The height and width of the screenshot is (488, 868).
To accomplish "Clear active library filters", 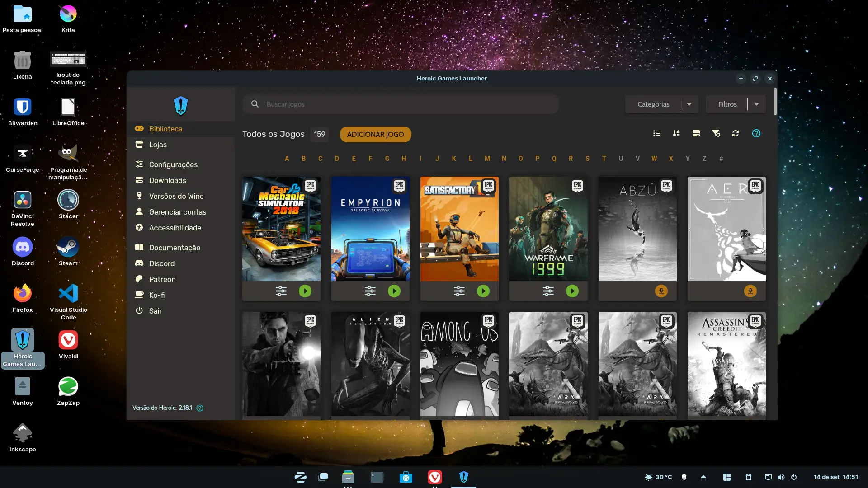I will tap(716, 133).
